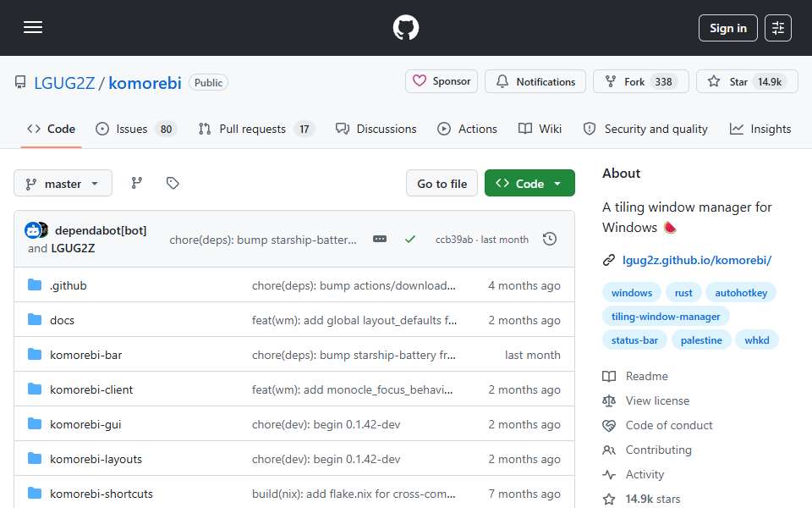This screenshot has height=508, width=812.
Task: Fork the komorebi repository
Action: (640, 81)
